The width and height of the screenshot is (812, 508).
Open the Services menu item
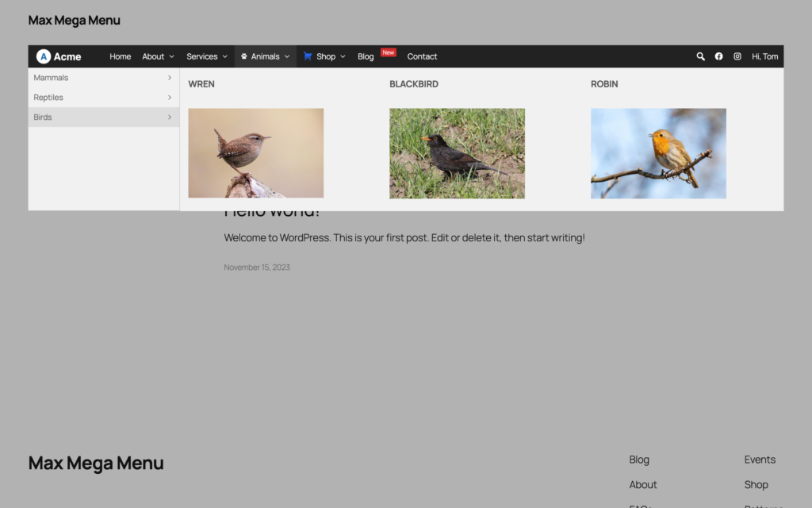tap(202, 56)
